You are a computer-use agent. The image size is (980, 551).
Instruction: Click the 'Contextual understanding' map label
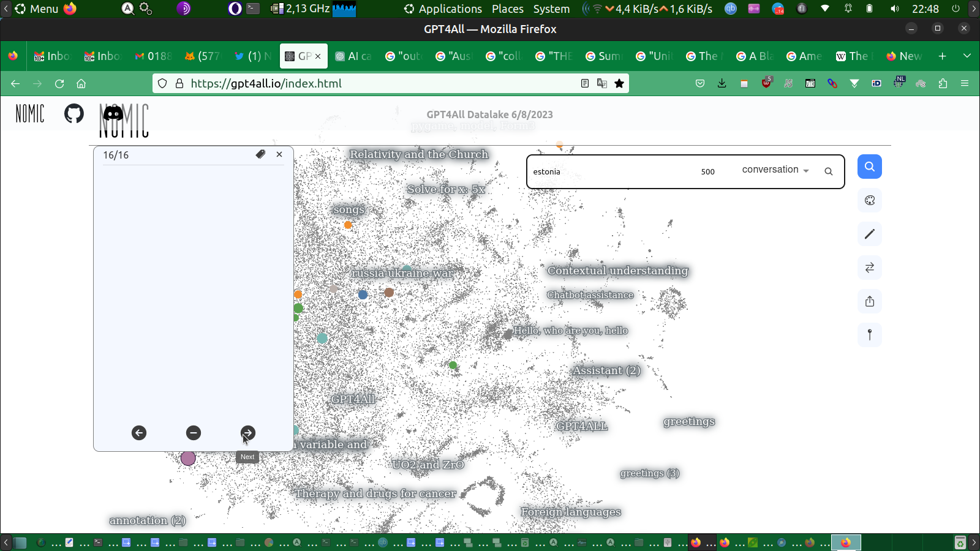click(x=618, y=271)
